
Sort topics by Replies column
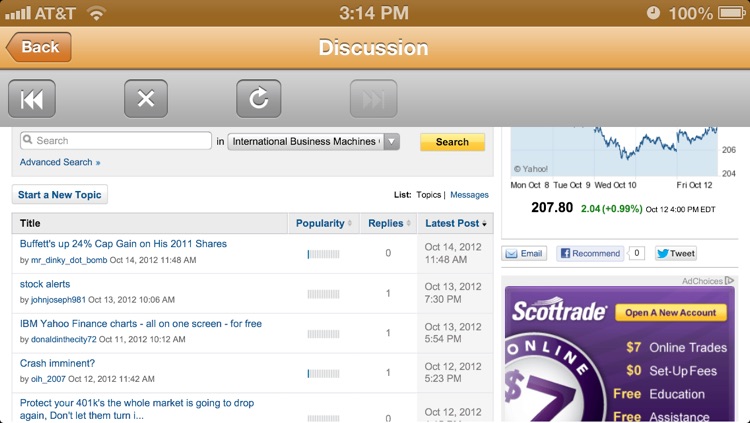[389, 223]
